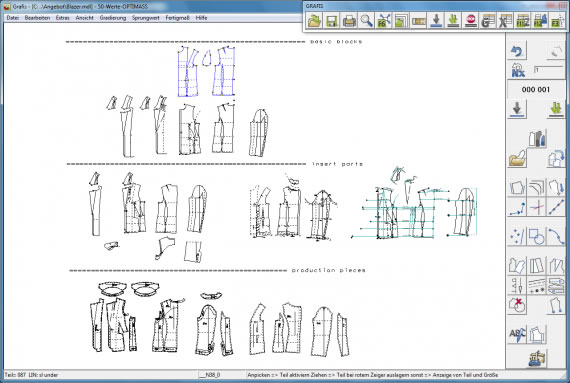Open the Sprungwert menu
570x383 pixels.
pyautogui.click(x=145, y=18)
